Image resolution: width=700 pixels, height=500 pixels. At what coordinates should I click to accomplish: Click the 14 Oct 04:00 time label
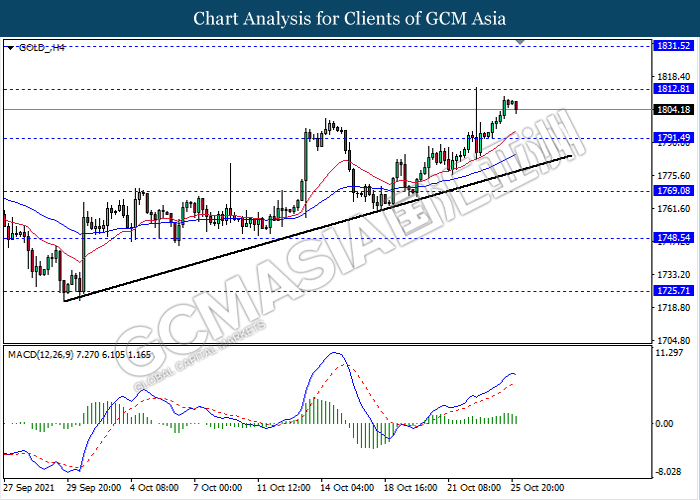347,488
